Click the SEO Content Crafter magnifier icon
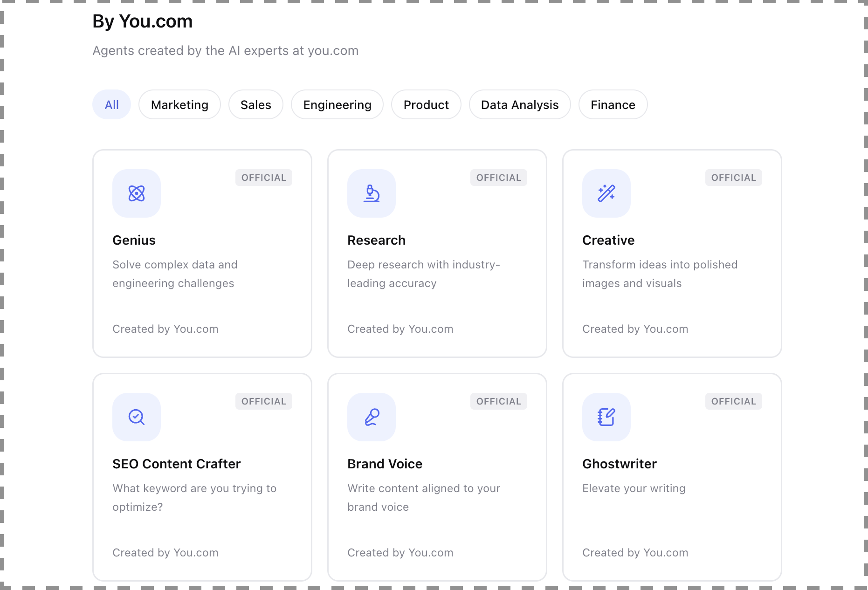 (x=137, y=417)
